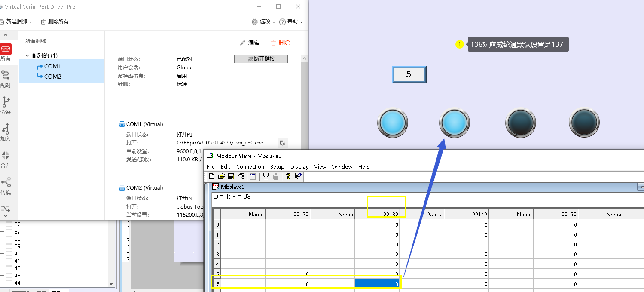This screenshot has width=644, height=292.
Task: Select the 加入 (Join) sidebar icon
Action: click(6, 132)
